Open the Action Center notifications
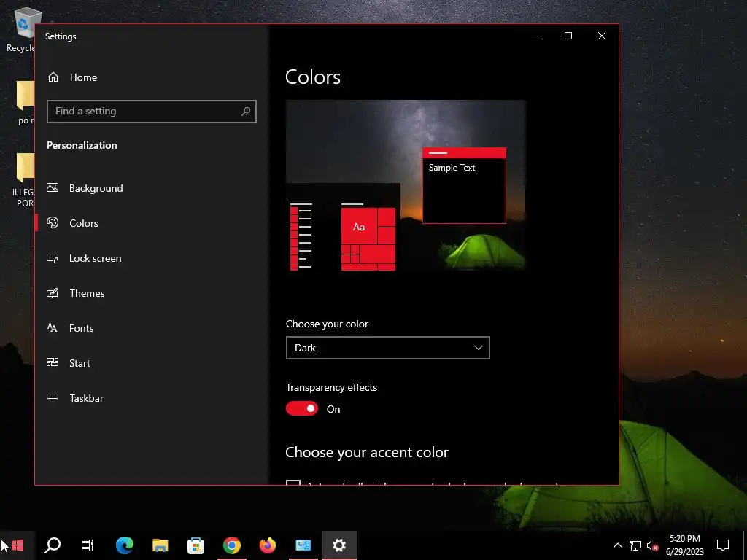The image size is (747, 560). click(x=723, y=545)
